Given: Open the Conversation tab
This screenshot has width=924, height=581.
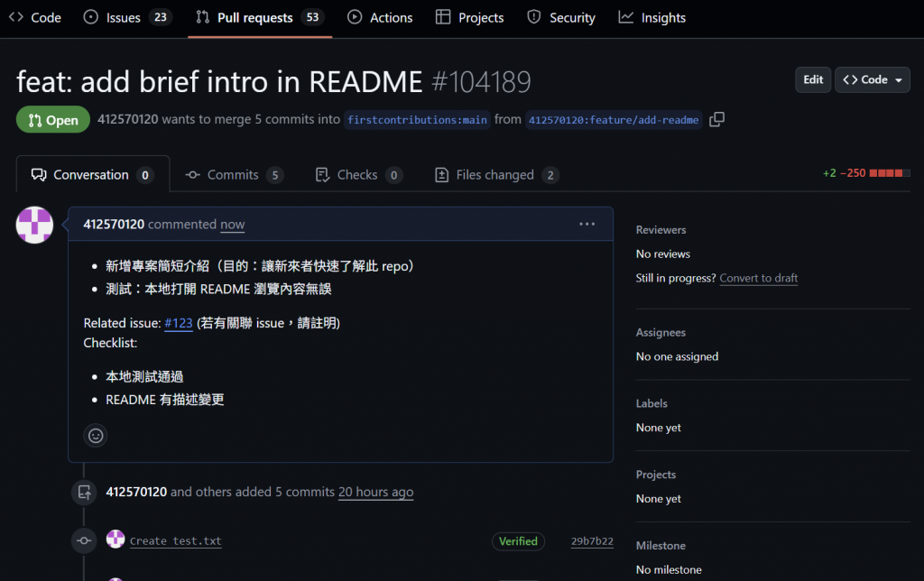Looking at the screenshot, I should [93, 175].
